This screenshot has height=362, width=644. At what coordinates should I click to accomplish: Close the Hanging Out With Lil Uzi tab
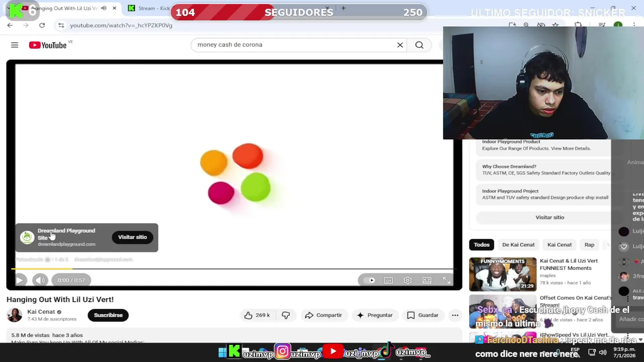point(114,8)
